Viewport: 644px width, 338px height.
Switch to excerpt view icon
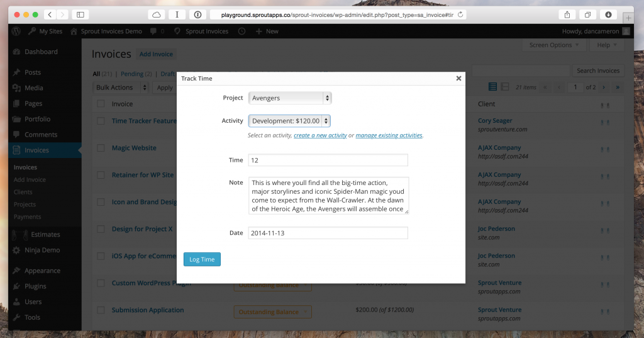[x=505, y=87]
